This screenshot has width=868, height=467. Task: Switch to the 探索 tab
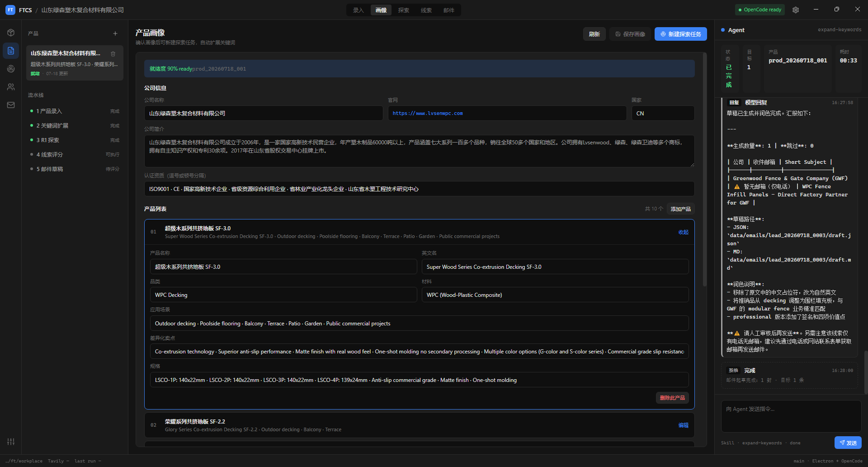tap(404, 10)
